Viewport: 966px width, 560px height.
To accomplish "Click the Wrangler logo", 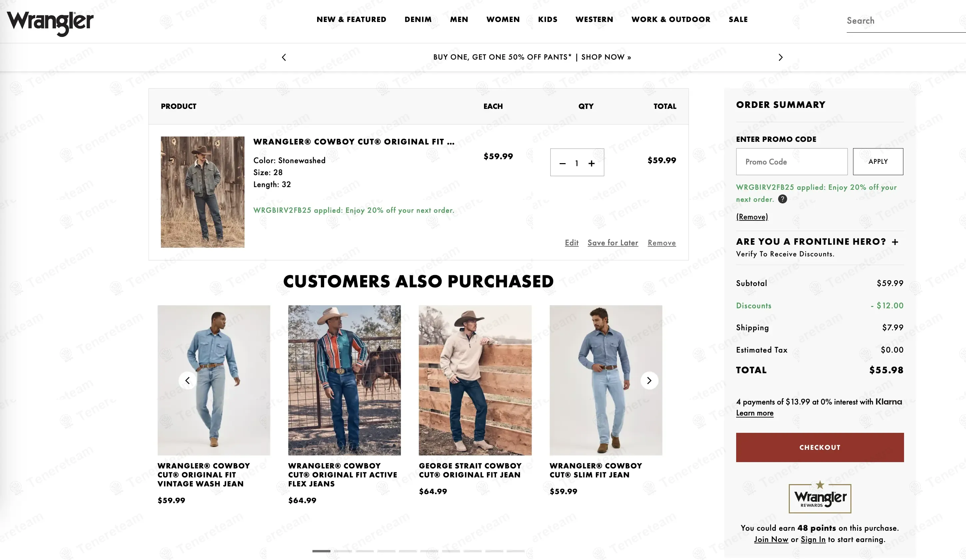I will (x=50, y=23).
